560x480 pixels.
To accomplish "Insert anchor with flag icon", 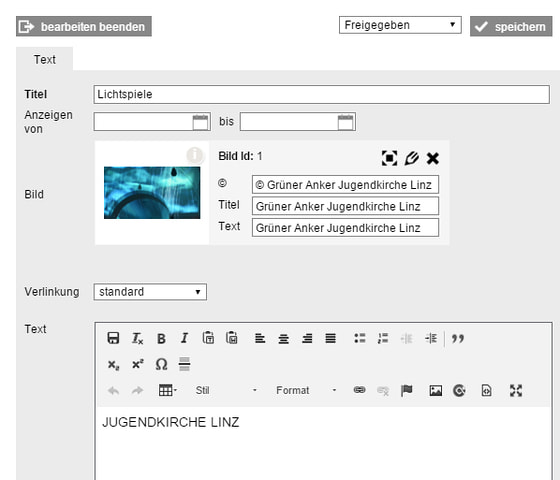I will (406, 390).
